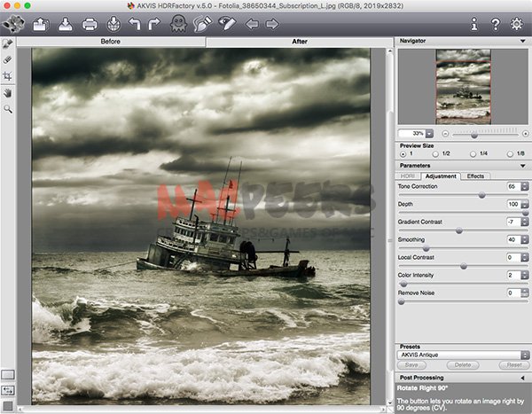Open Preferences with the gear icon
The image size is (532, 414).
click(x=517, y=23)
